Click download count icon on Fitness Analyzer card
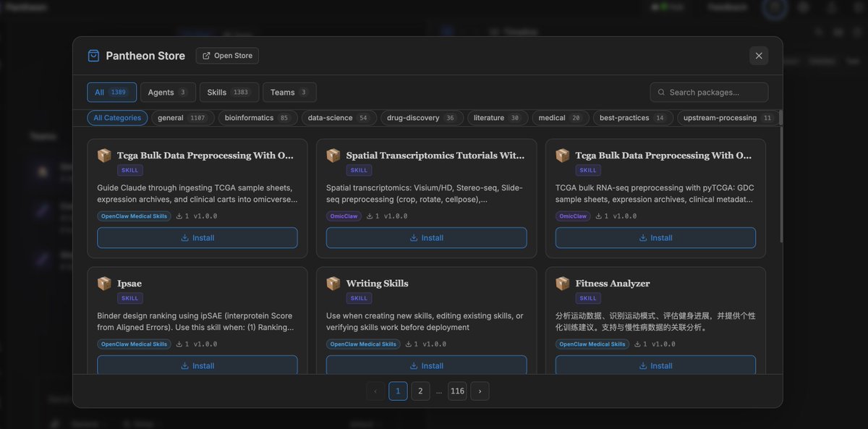This screenshot has height=429, width=868. point(637,344)
